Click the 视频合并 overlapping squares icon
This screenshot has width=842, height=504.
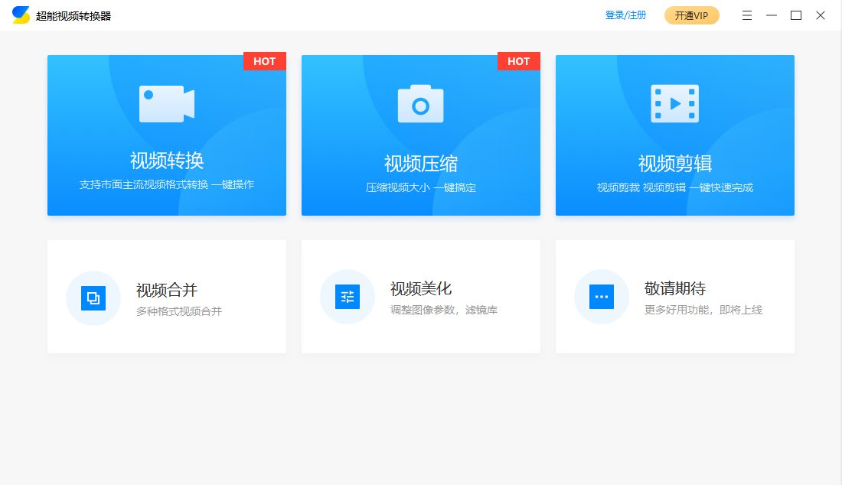pos(93,298)
